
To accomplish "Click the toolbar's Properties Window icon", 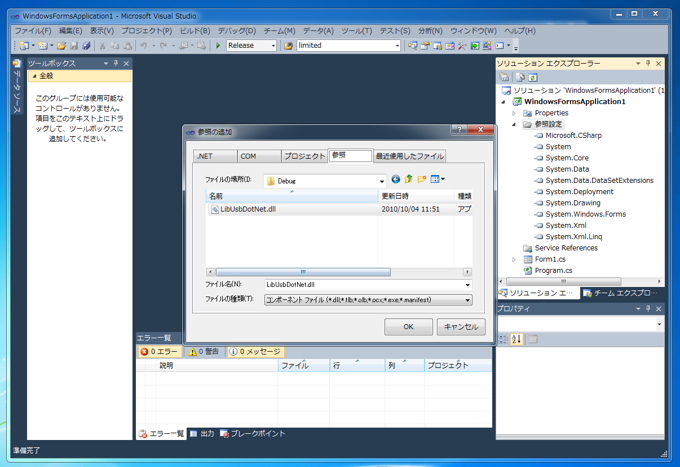I will click(x=425, y=46).
